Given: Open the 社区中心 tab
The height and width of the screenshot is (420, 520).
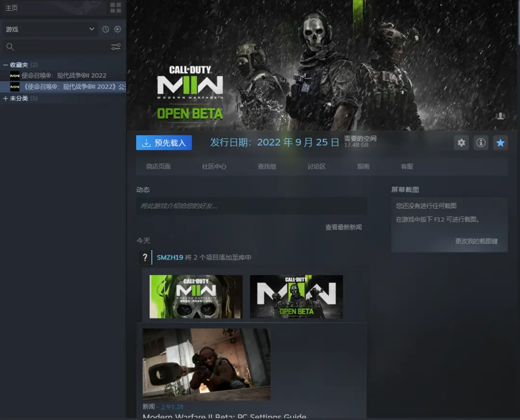Looking at the screenshot, I should pyautogui.click(x=214, y=166).
